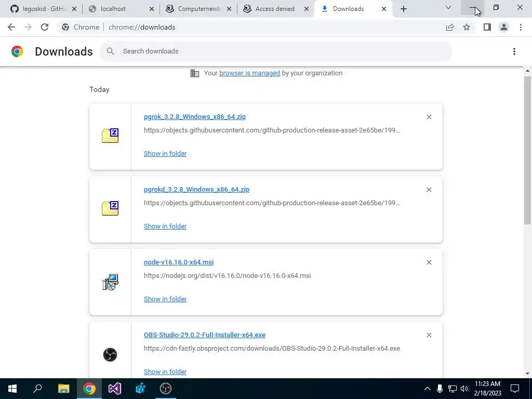This screenshot has height=399, width=532.
Task: Click the forward navigation arrow
Action: tap(28, 27)
